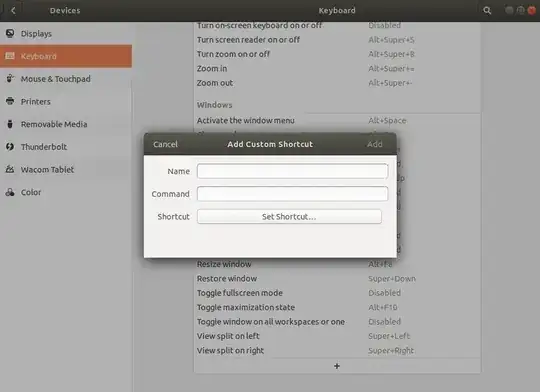Screen dimensions: 540x392
Task: Maximize the Settings window
Action: (x=521, y=10)
